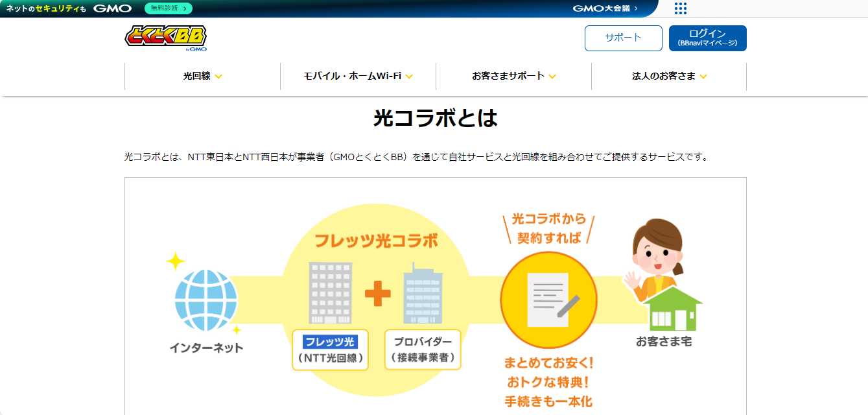This screenshot has width=868, height=415.
Task: Click the contract document pen icon
Action: [x=548, y=300]
